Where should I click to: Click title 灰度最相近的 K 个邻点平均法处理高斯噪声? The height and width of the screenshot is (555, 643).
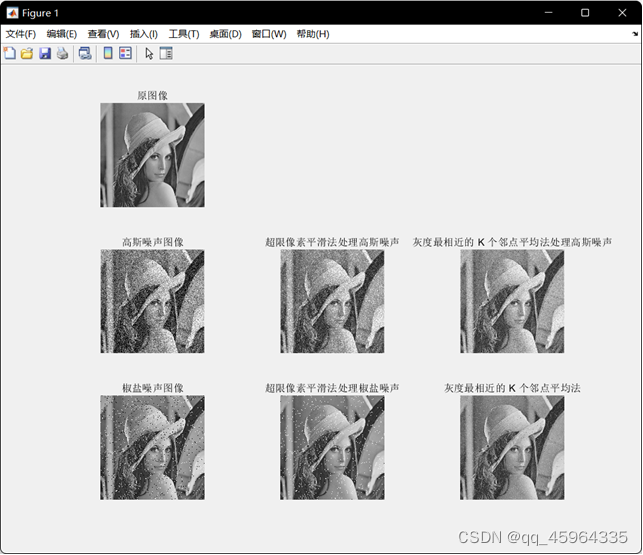pos(512,242)
